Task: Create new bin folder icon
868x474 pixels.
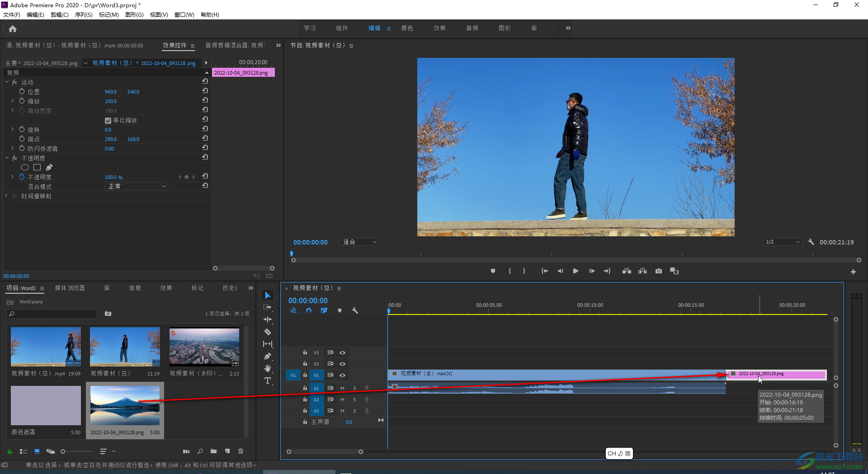Action: pos(213,451)
